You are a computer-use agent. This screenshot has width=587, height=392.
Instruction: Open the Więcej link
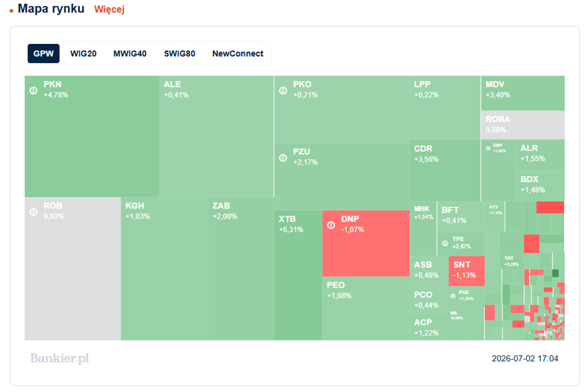click(109, 9)
